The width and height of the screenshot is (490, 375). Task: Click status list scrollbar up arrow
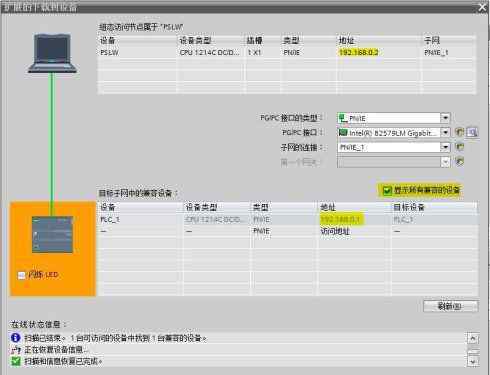pos(473,338)
